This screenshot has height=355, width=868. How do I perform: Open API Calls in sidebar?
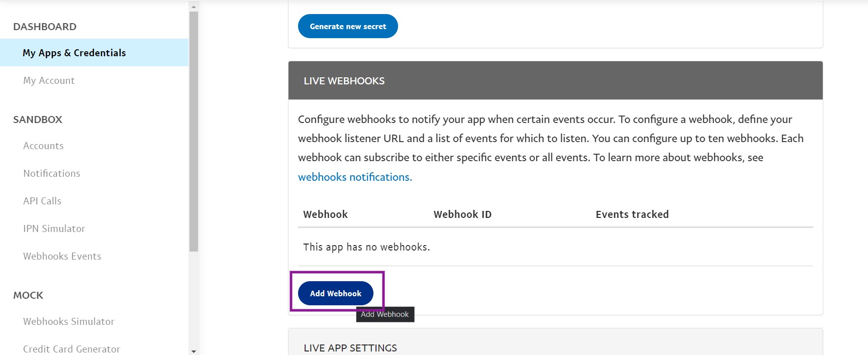point(42,201)
